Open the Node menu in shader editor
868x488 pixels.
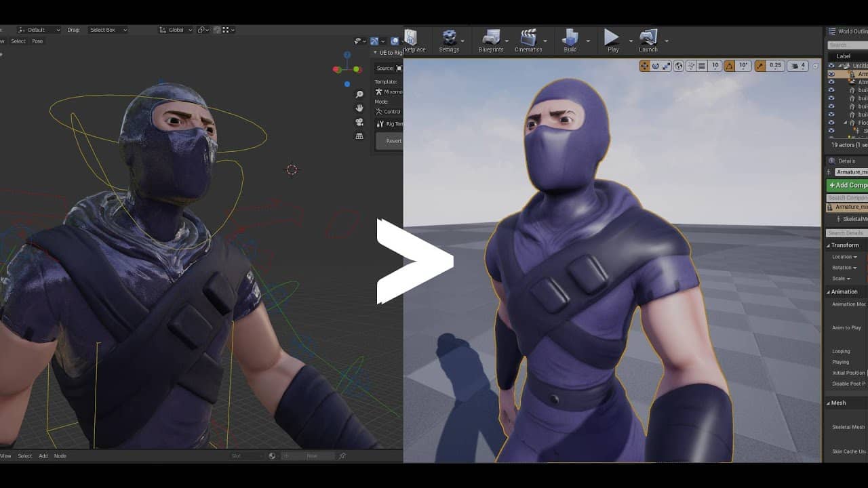[x=60, y=456]
